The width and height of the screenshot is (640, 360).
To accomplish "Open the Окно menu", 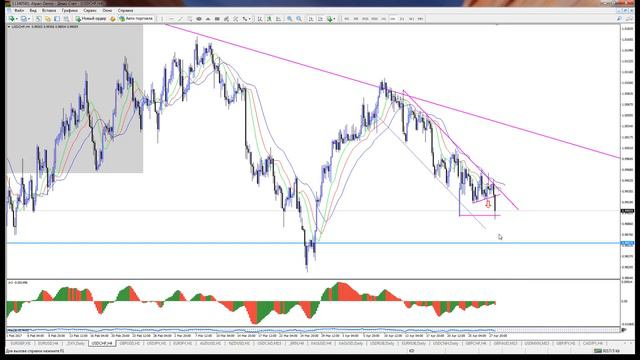I will click(107, 10).
